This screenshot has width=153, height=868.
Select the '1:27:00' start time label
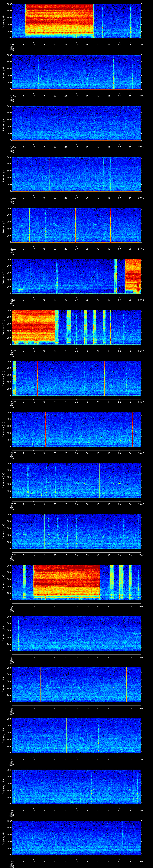[x=12, y=606]
